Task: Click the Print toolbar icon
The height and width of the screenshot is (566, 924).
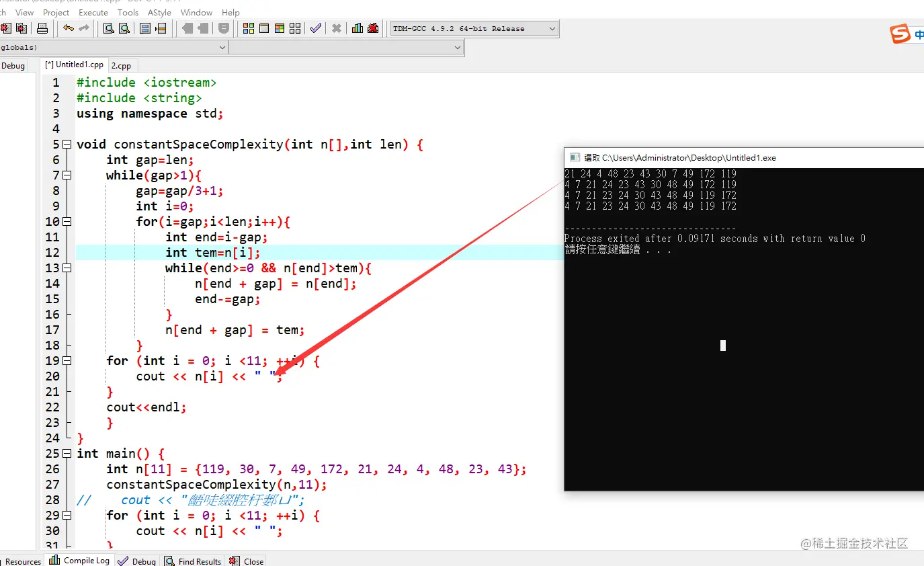Action: coord(42,28)
